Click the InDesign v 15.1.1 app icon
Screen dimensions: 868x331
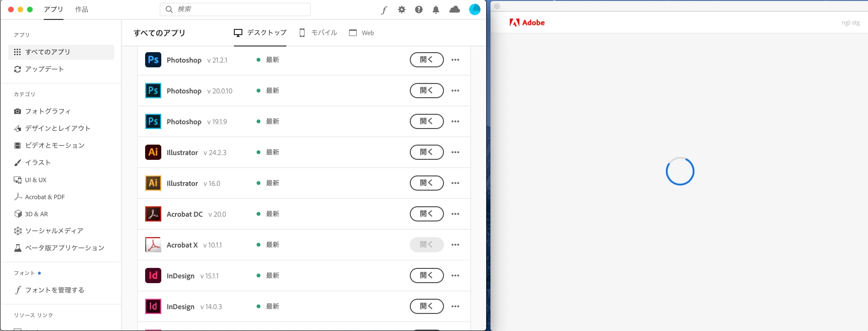[153, 276]
